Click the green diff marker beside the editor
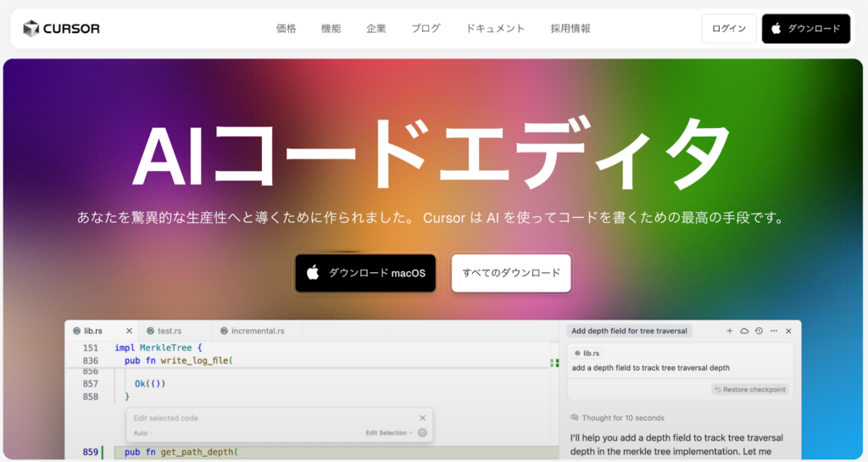The width and height of the screenshot is (868, 462). pos(554,363)
